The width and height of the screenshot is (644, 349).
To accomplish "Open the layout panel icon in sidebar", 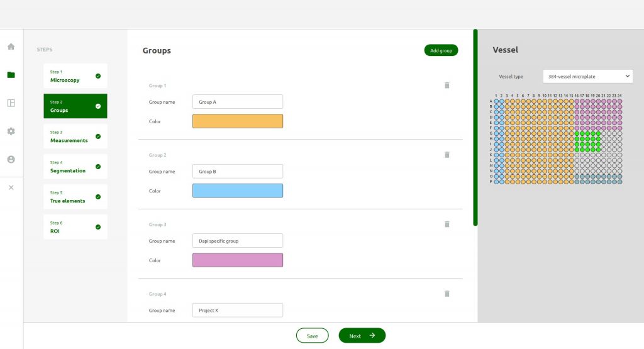I will coord(11,103).
